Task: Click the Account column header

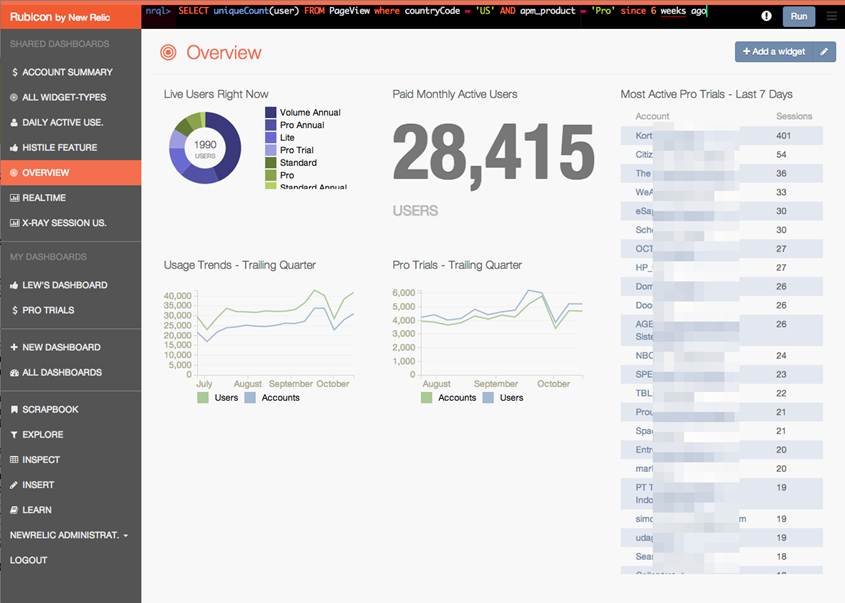Action: (x=652, y=116)
